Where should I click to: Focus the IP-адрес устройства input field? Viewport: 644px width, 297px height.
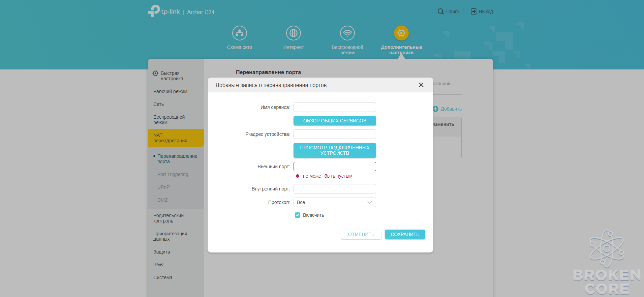click(x=335, y=134)
